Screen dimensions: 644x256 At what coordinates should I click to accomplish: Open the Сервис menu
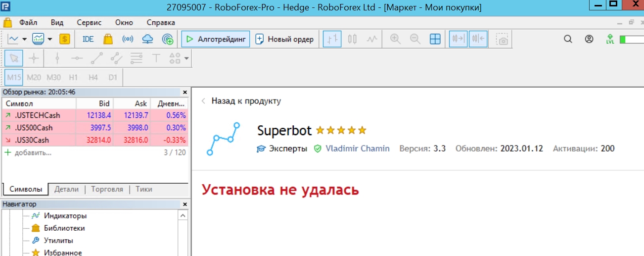click(x=89, y=22)
